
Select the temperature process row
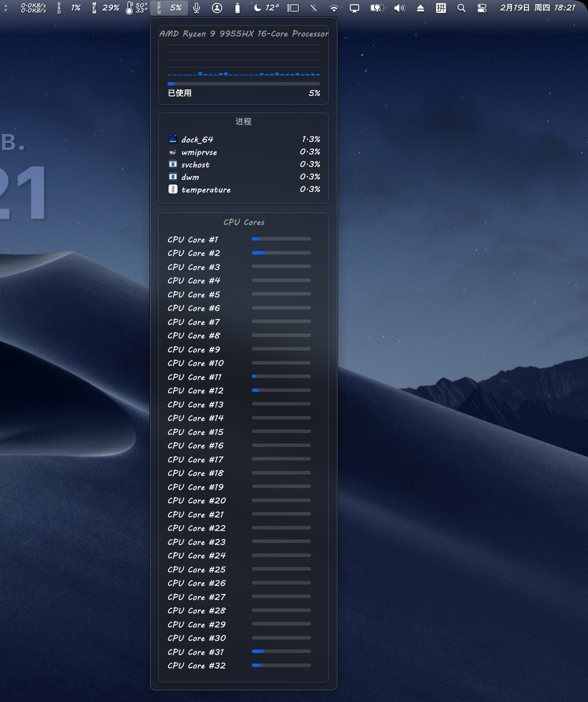(x=243, y=189)
